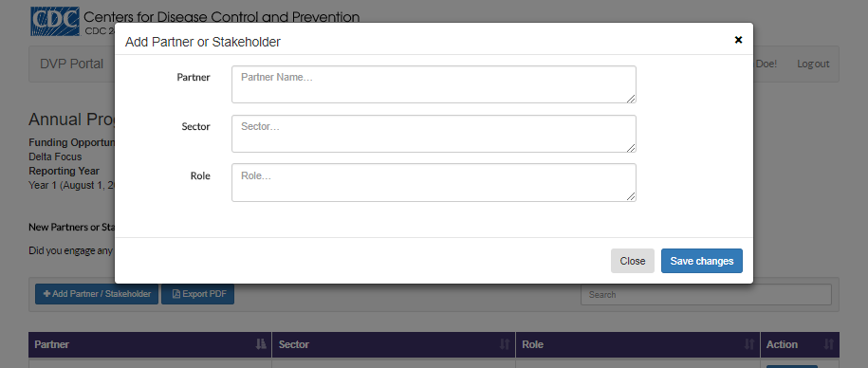Sort table by Sector column icon
Image resolution: width=868 pixels, height=368 pixels.
(x=505, y=344)
